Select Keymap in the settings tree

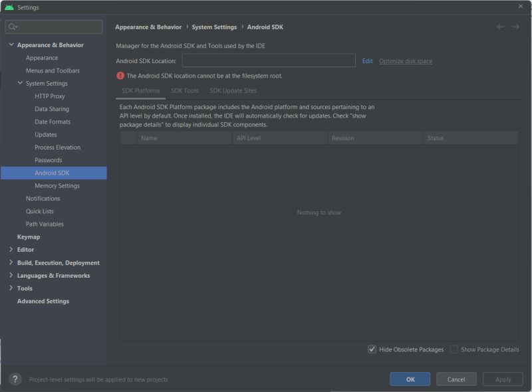tap(28, 237)
